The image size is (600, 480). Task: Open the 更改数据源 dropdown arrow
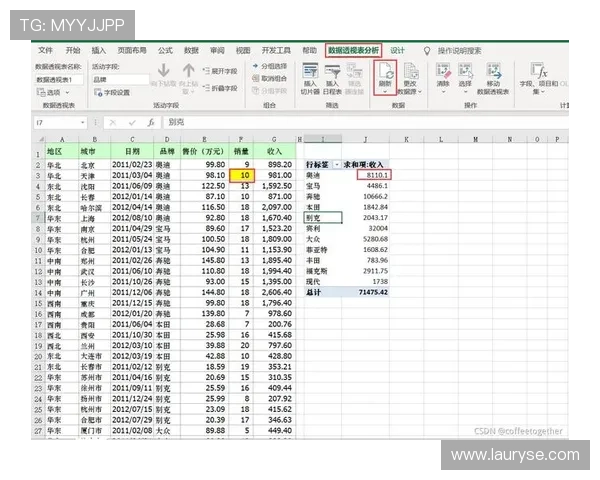pyautogui.click(x=420, y=92)
